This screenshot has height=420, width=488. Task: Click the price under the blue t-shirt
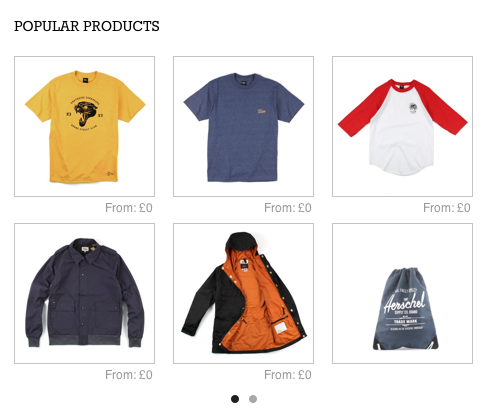tap(288, 208)
